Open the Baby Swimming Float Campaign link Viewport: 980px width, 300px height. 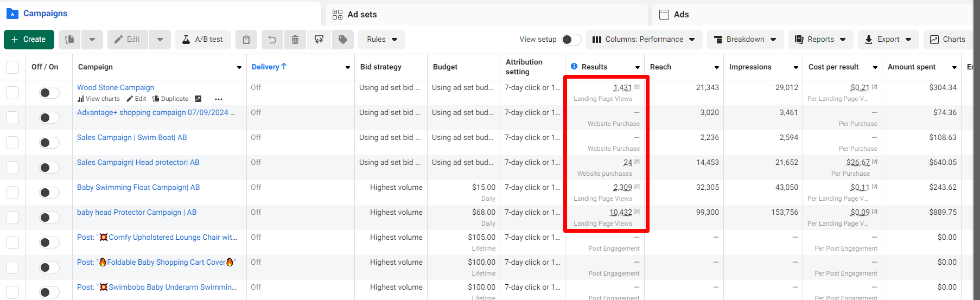click(x=138, y=187)
